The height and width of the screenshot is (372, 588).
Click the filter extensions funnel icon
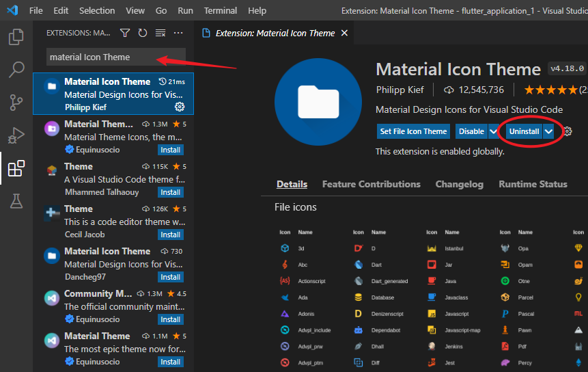coord(125,33)
